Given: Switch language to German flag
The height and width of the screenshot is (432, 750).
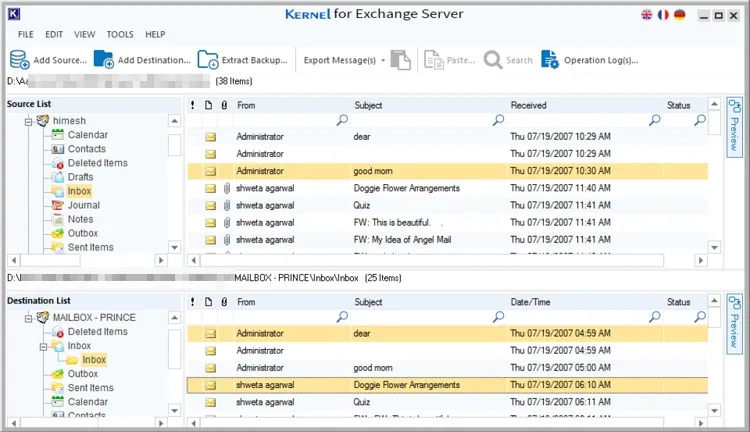Looking at the screenshot, I should click(679, 15).
